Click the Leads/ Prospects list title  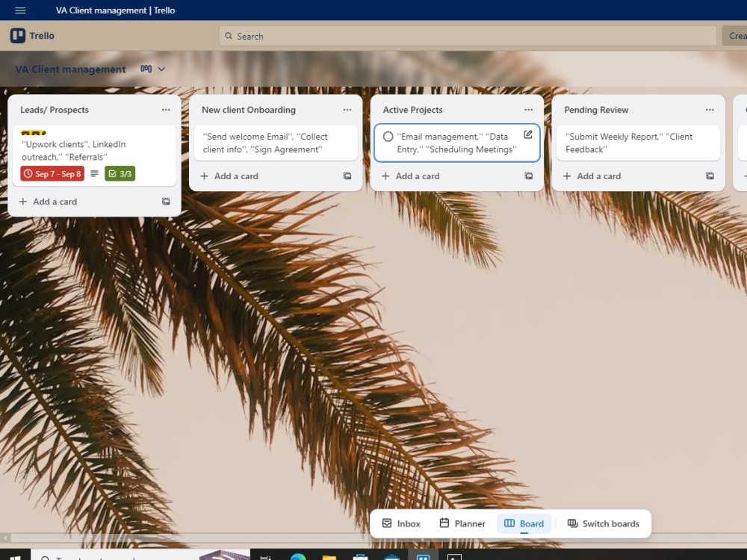point(55,110)
